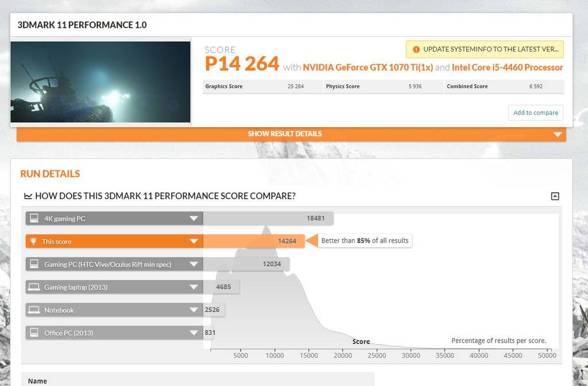Click Add to compare button
588x386 pixels.
point(536,112)
